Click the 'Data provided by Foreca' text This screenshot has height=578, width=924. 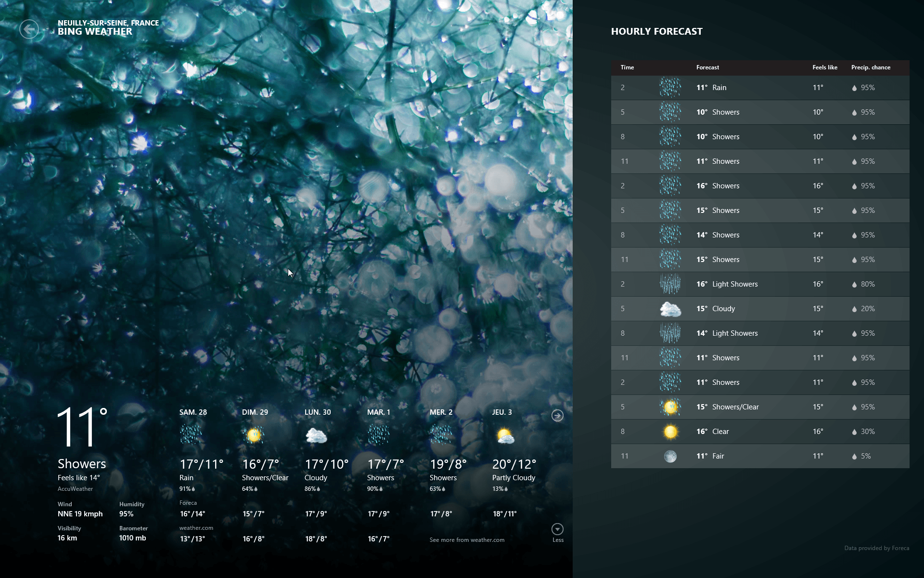coord(876,548)
